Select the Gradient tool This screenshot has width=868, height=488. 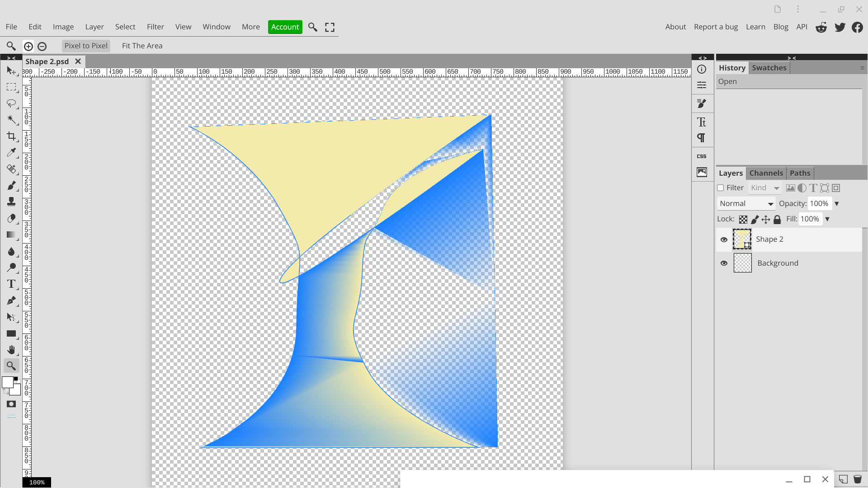pos(11,235)
